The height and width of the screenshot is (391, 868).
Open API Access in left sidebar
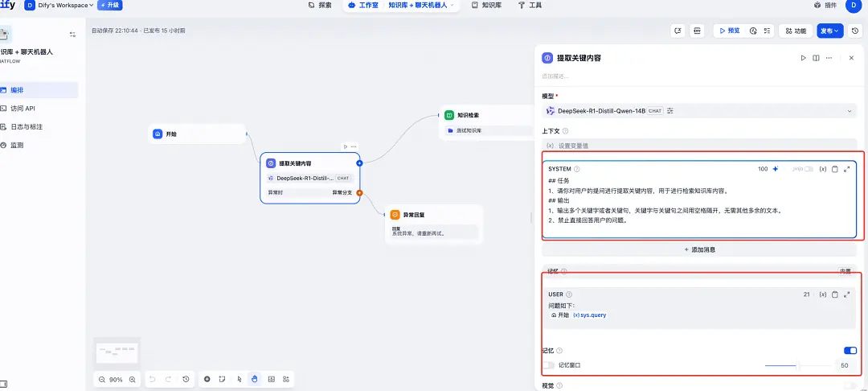(39, 109)
